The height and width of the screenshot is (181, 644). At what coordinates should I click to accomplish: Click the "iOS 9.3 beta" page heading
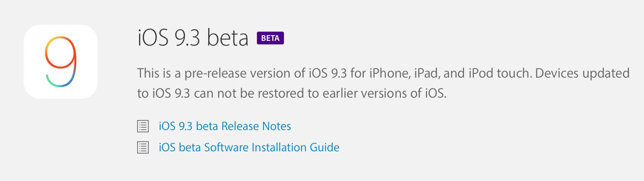pyautogui.click(x=192, y=38)
